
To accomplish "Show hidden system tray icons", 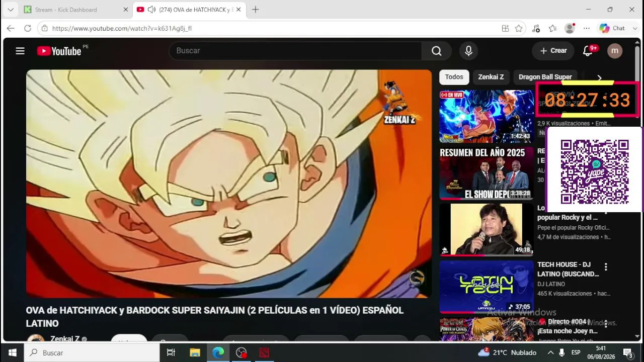I will click(550, 352).
